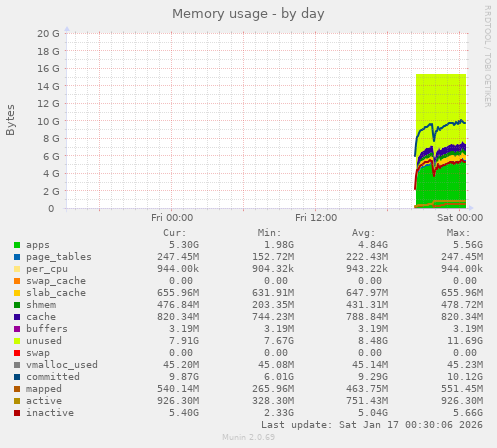The image size is (497, 448).
Task: Click the 'active' legend label
Action: 44,401
